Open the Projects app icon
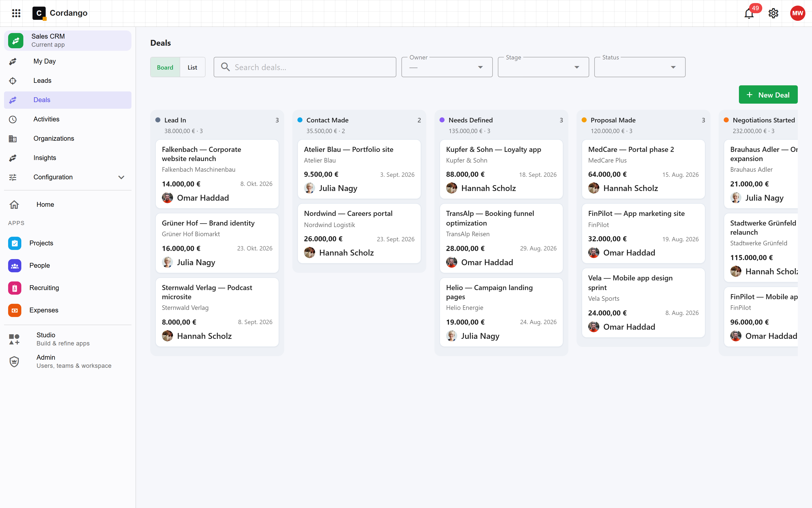The width and height of the screenshot is (812, 508). (15, 243)
